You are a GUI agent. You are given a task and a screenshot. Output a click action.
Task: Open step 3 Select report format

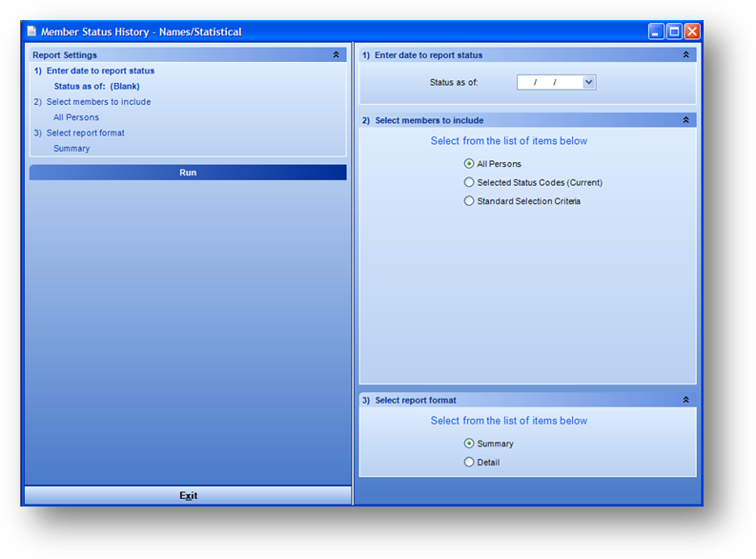pos(85,133)
